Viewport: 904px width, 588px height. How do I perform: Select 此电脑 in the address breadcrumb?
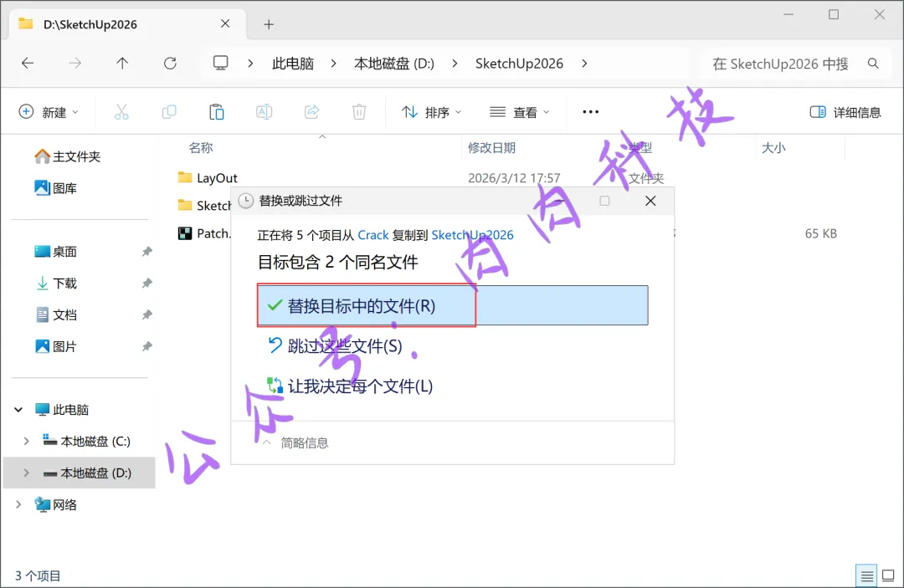click(x=293, y=64)
